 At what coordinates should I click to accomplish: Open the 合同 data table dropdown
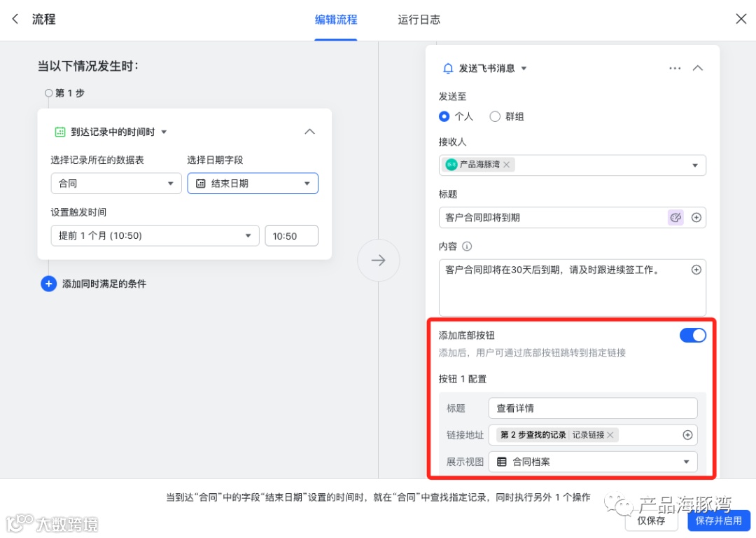point(116,184)
